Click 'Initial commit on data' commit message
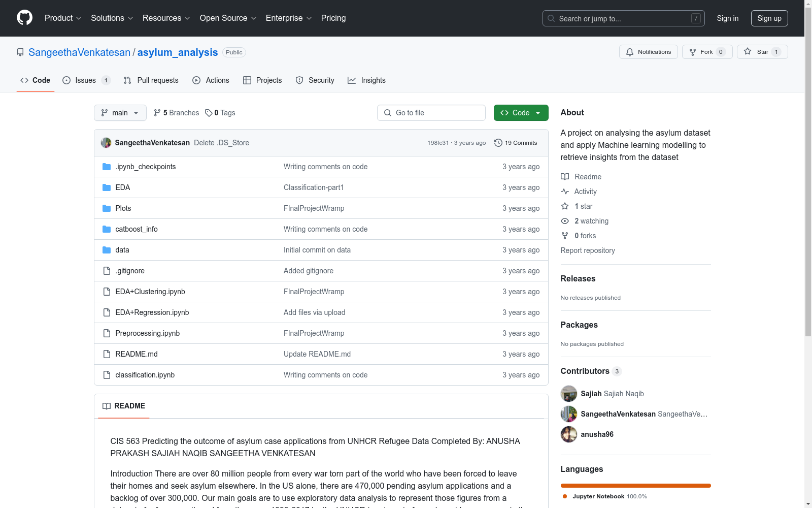Screen dimensions: 812x508 317,250
